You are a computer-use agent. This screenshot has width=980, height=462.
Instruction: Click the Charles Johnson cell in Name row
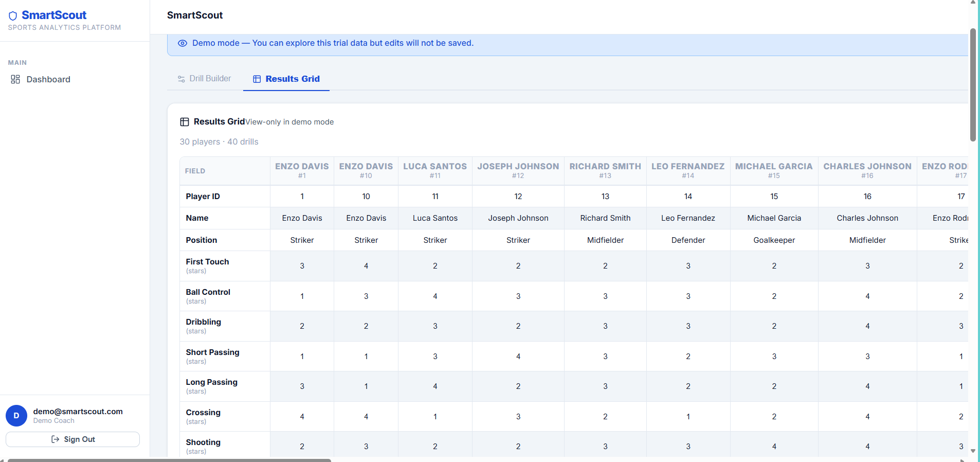click(x=867, y=218)
